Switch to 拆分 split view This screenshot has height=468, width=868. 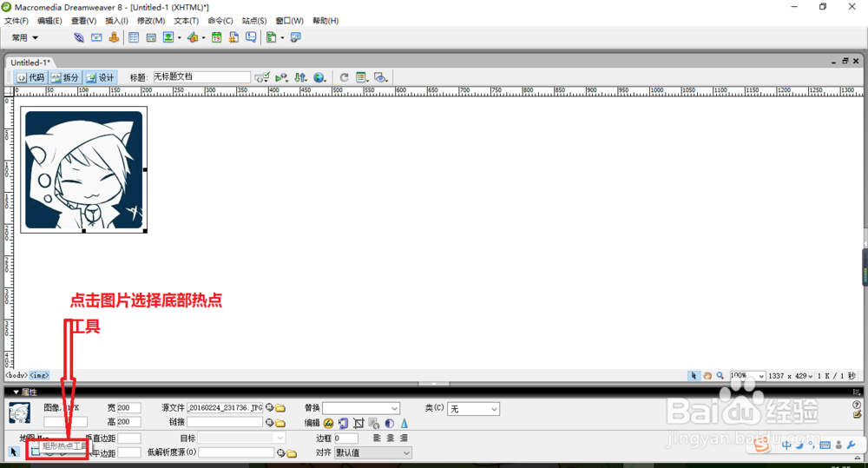coord(65,77)
